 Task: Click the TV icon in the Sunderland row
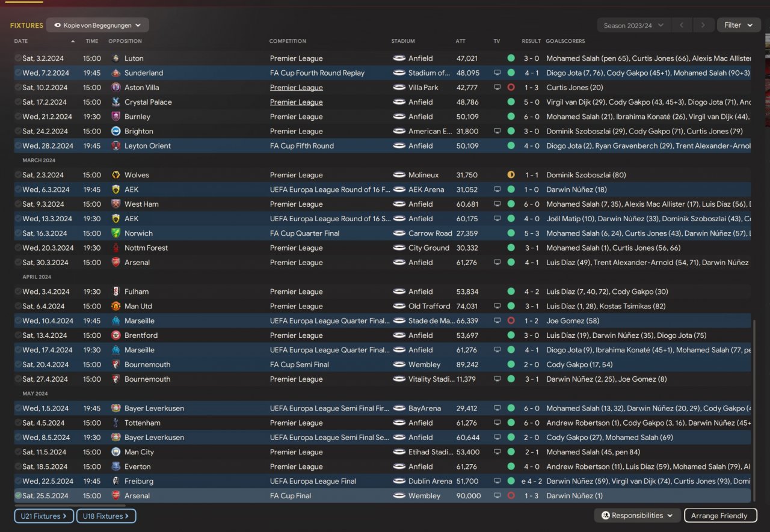pyautogui.click(x=497, y=73)
